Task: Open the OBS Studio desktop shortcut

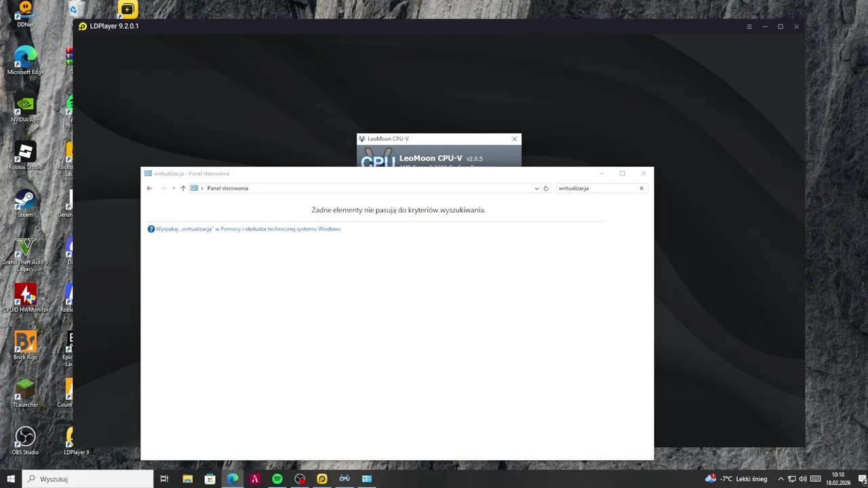Action: (25, 441)
